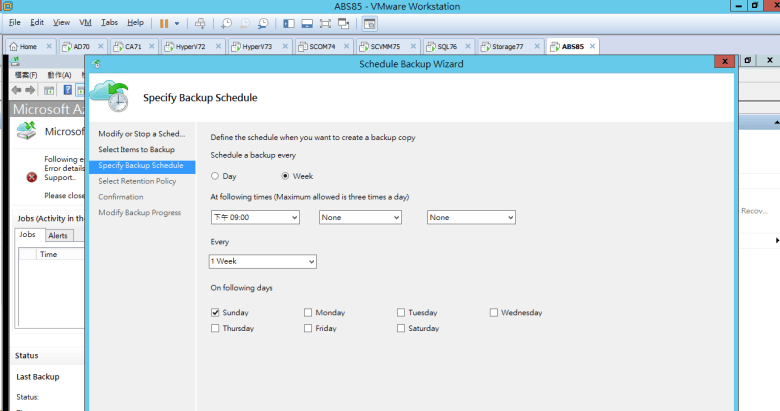Enter full screen mode icon
Screen dimensions: 780x411
(326, 22)
